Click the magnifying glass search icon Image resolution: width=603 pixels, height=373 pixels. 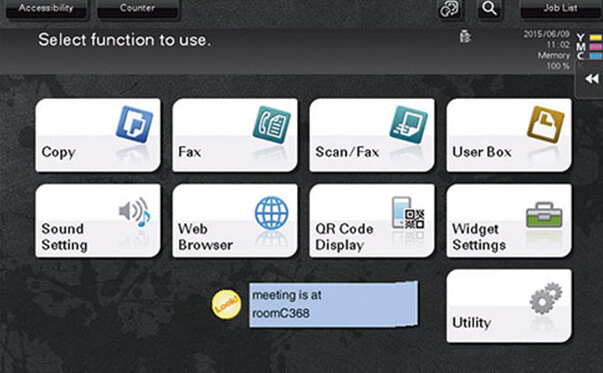tap(490, 8)
